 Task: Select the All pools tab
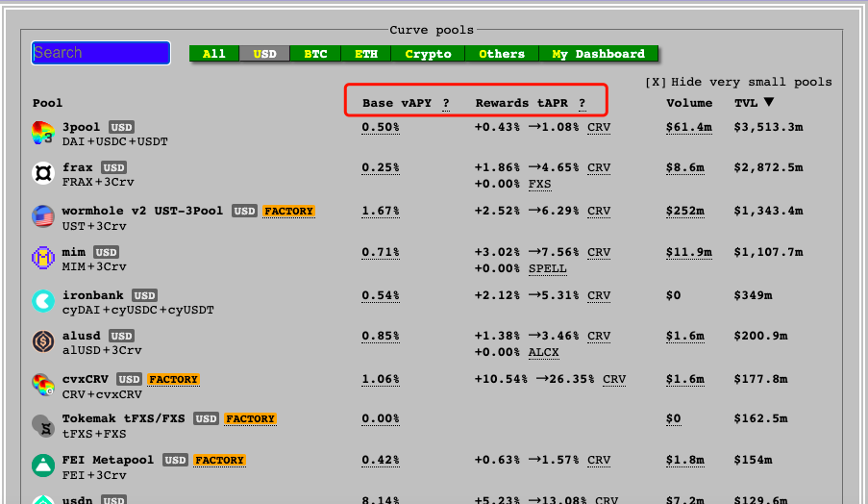(214, 54)
